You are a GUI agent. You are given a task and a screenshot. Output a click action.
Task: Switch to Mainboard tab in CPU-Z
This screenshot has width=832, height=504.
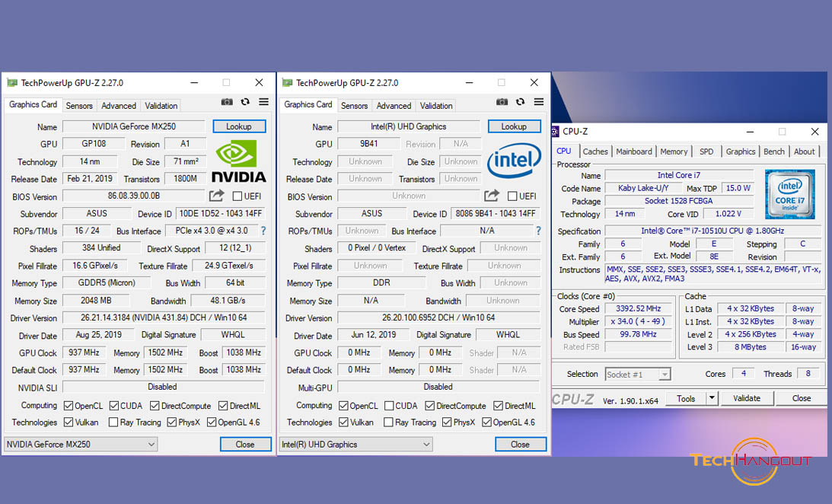(x=634, y=152)
